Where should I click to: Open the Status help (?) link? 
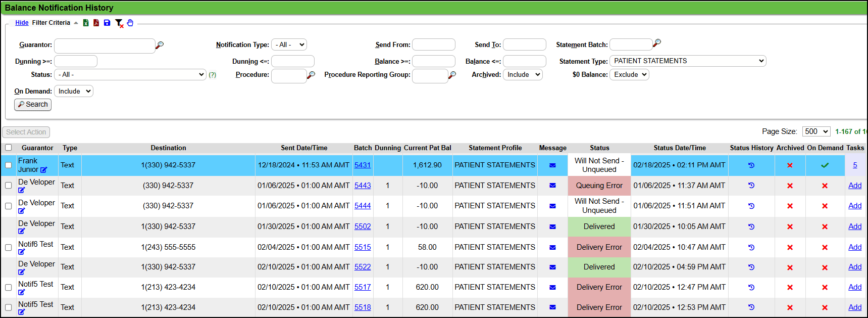(213, 75)
